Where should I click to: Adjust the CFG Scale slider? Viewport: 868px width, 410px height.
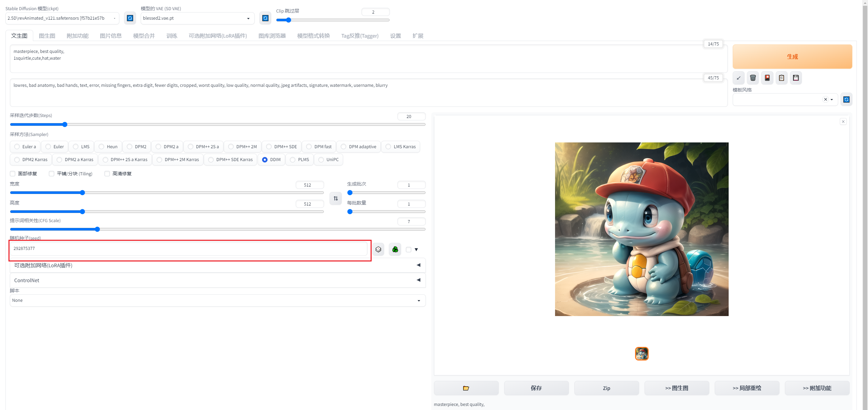coord(218,229)
